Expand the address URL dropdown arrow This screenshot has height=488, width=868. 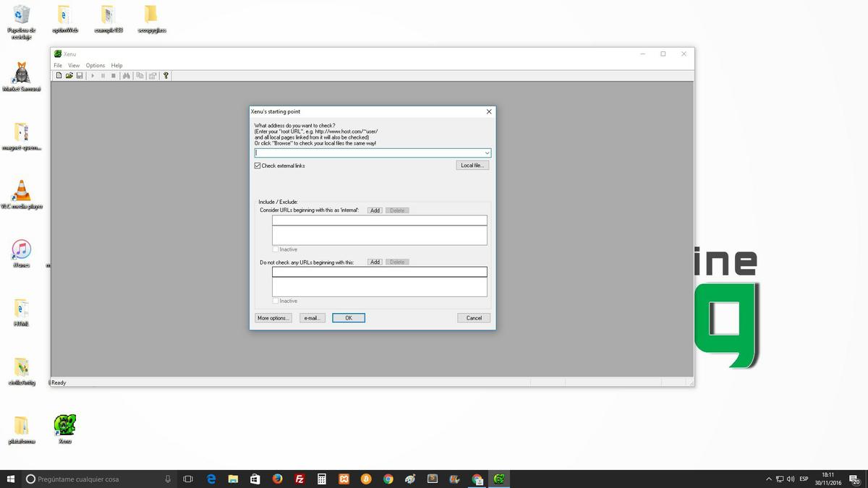tap(487, 153)
